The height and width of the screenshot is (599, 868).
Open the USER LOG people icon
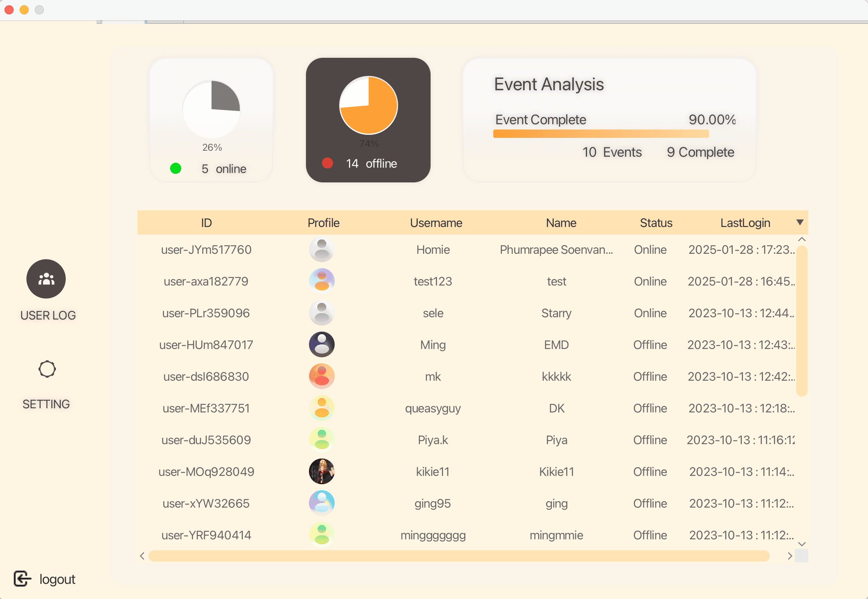click(46, 279)
